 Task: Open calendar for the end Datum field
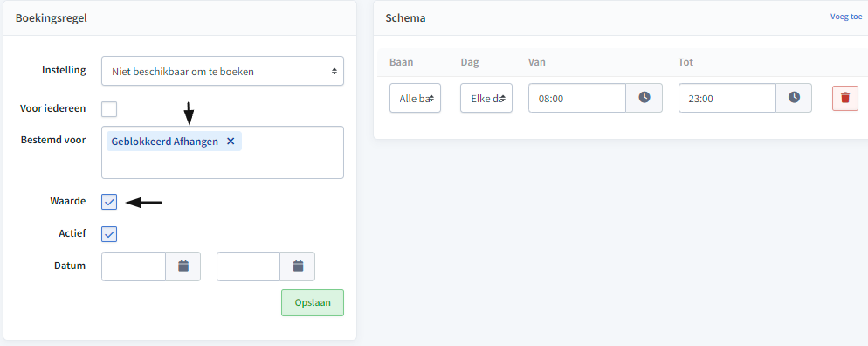click(x=298, y=266)
